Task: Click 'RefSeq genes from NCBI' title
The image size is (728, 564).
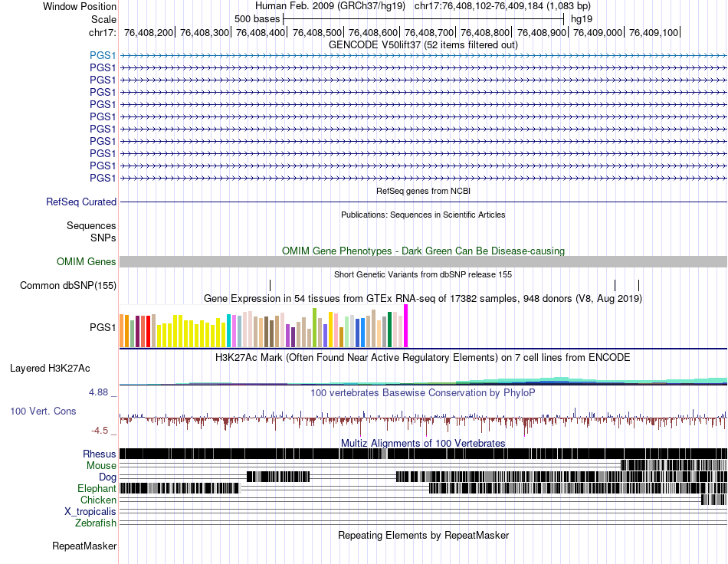Action: (x=423, y=191)
